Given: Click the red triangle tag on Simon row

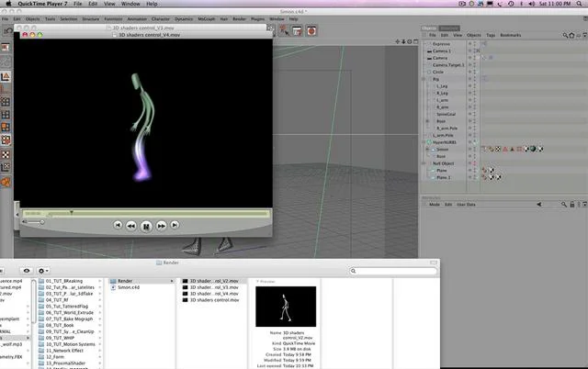Looking at the screenshot, I should pos(505,149).
